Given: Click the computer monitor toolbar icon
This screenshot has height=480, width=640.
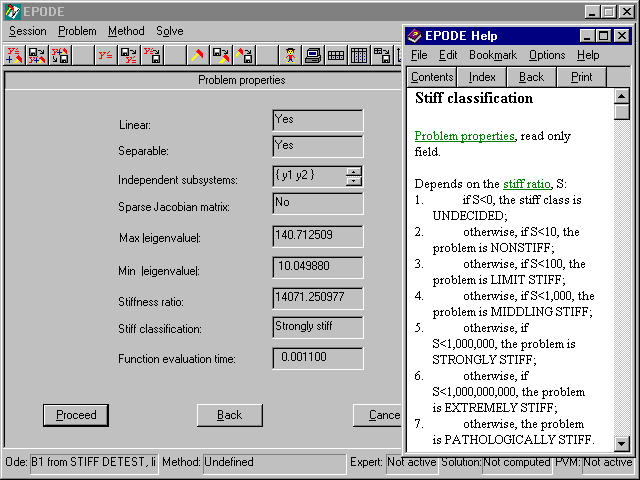Looking at the screenshot, I should pos(313,55).
